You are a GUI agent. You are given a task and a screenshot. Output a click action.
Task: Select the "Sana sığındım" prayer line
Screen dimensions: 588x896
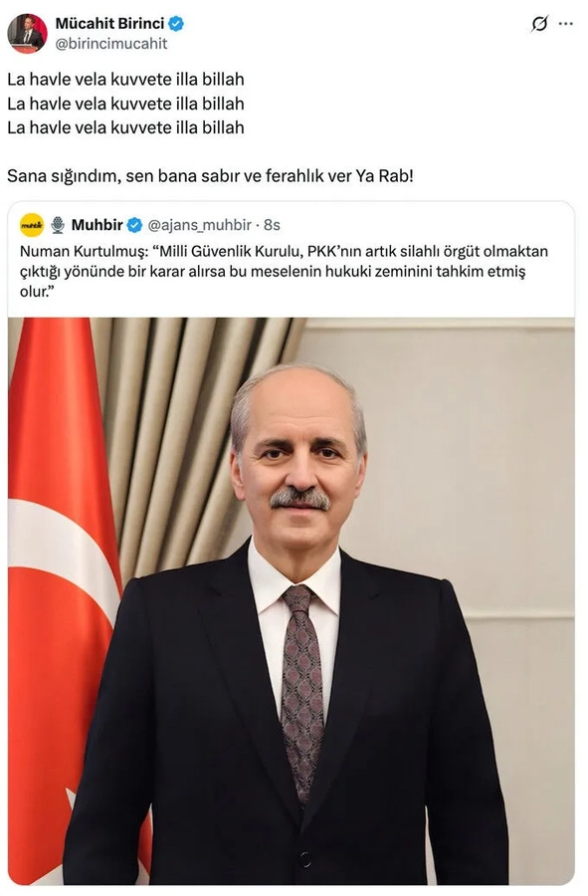pyautogui.click(x=210, y=175)
